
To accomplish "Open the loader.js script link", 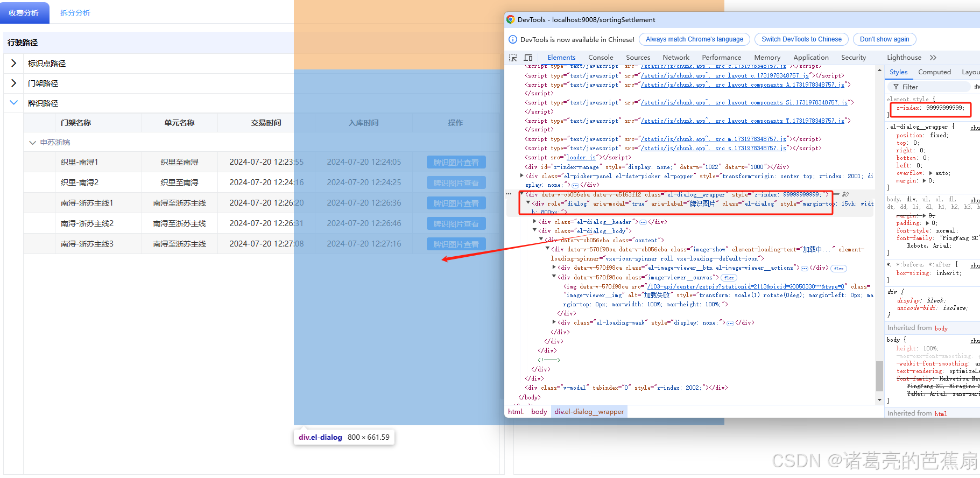I will click(x=581, y=158).
